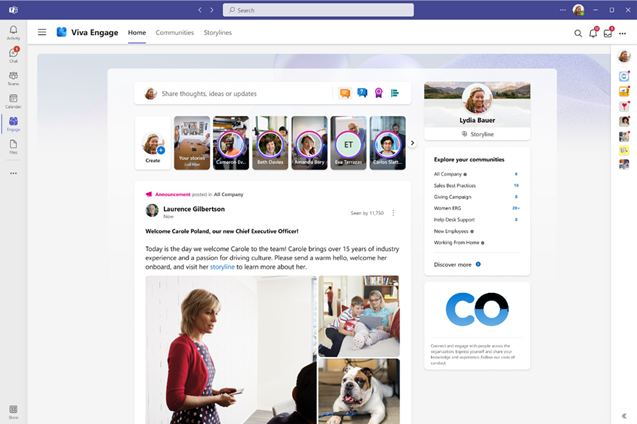View Carlos Slatt... story

388,143
